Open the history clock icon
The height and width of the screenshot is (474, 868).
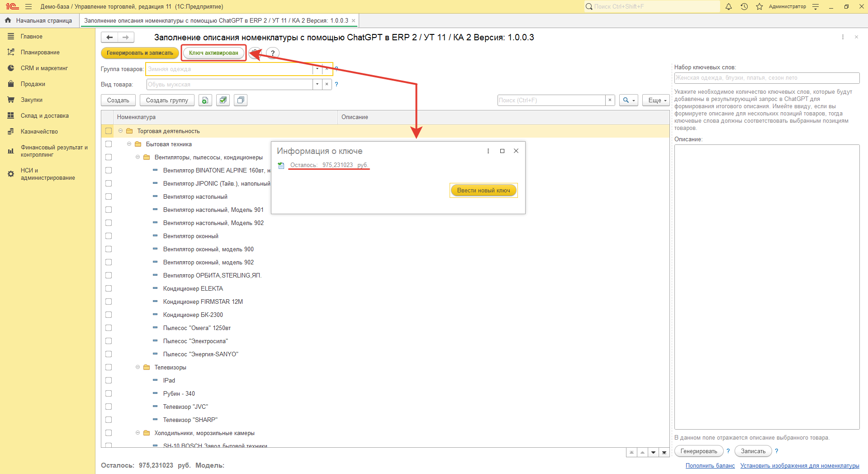tap(744, 7)
